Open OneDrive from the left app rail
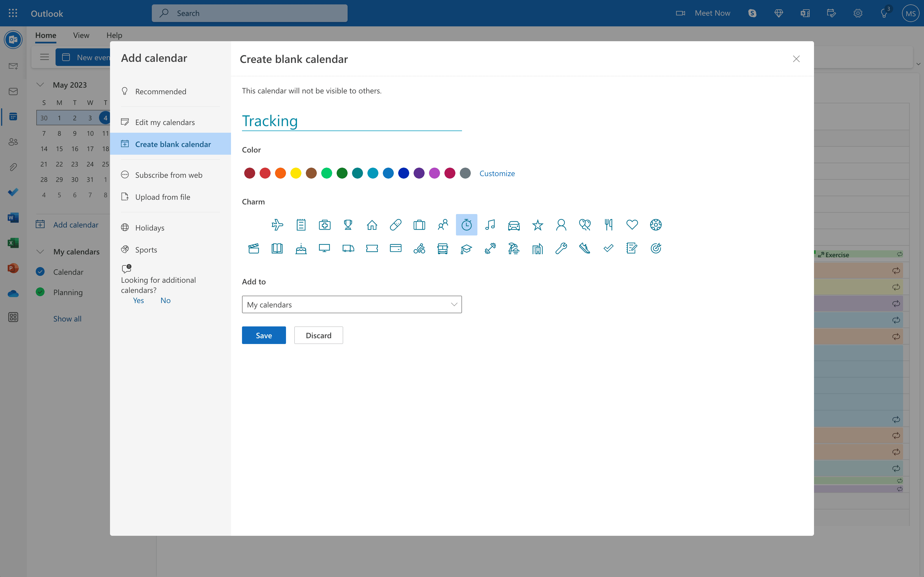The image size is (924, 577). (x=13, y=293)
